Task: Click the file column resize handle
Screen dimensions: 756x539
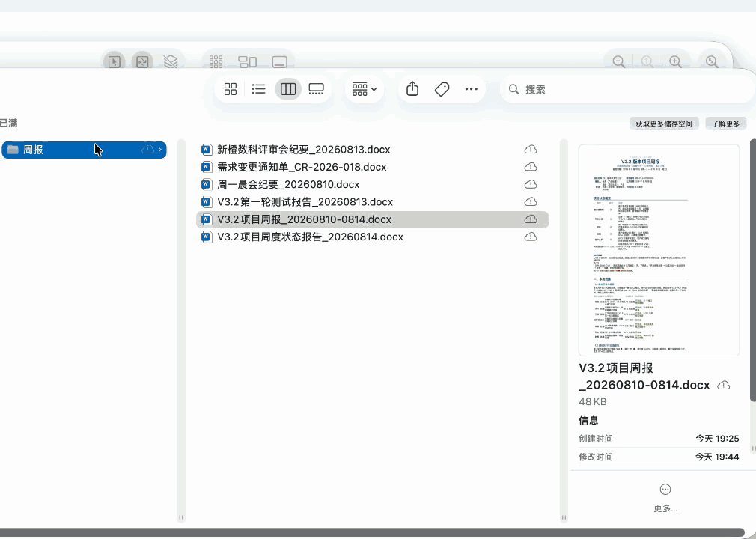Action: pyautogui.click(x=564, y=517)
